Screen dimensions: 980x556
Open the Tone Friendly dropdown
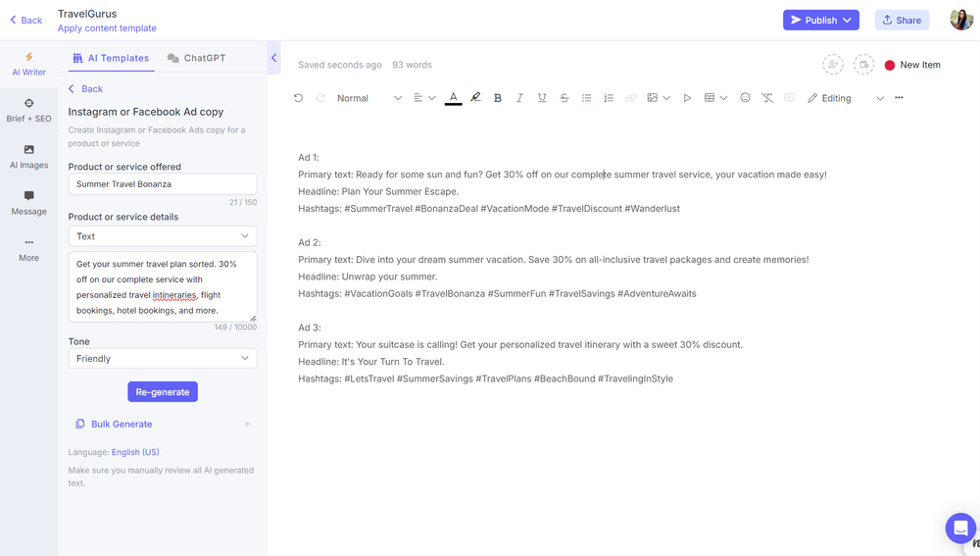[x=163, y=358]
